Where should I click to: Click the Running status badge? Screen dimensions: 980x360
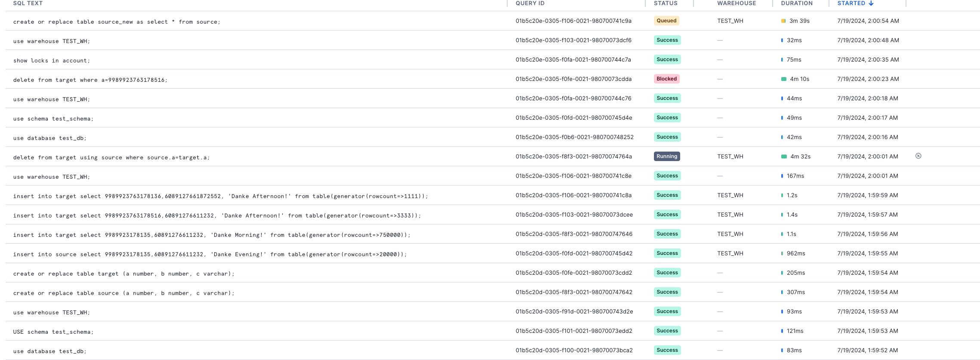(x=667, y=156)
